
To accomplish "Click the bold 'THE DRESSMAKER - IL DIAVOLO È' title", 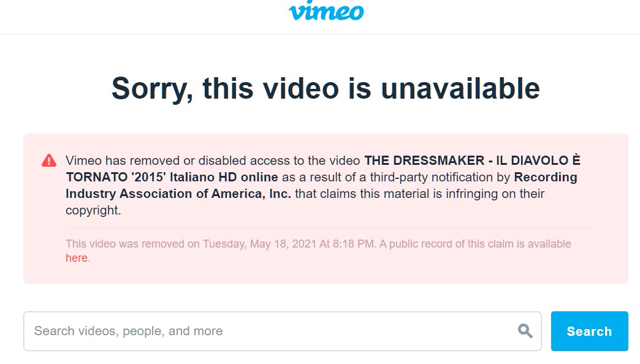I will [472, 161].
